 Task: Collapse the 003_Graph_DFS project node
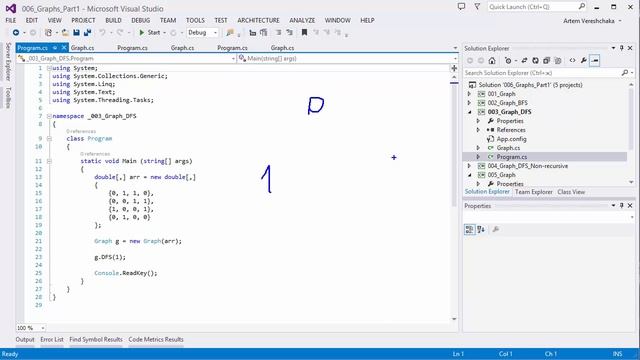469,112
